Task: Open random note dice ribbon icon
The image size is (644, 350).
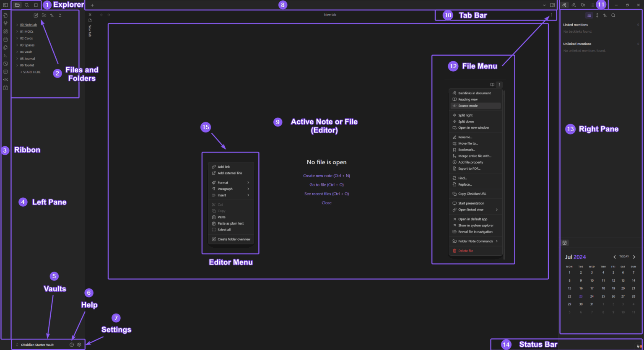Action: click(5, 64)
